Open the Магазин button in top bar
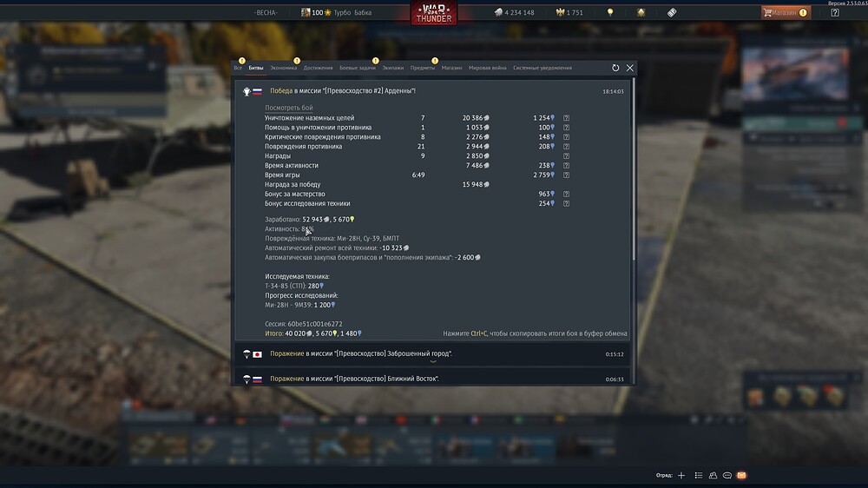868x488 pixels. pos(785,13)
